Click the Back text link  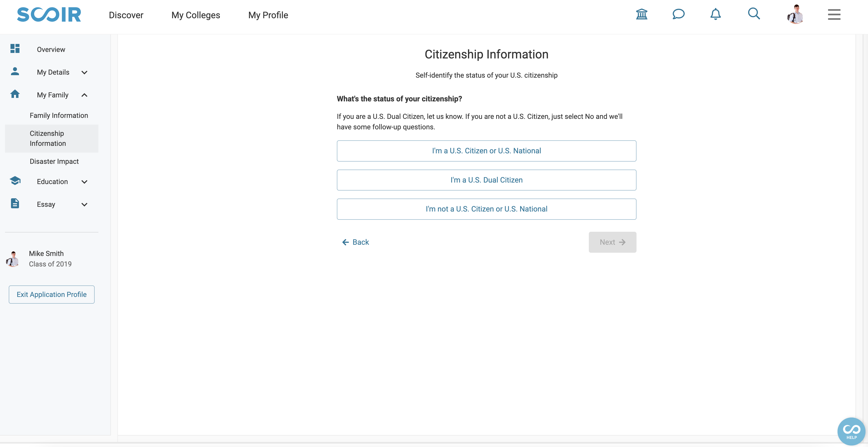pos(361,242)
